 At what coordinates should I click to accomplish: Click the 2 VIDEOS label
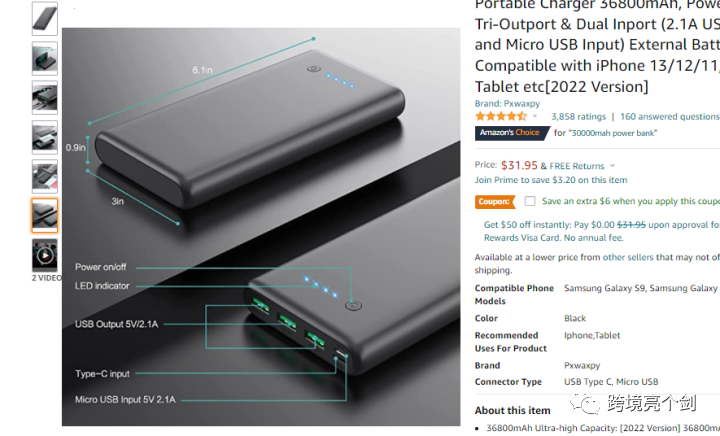[46, 278]
